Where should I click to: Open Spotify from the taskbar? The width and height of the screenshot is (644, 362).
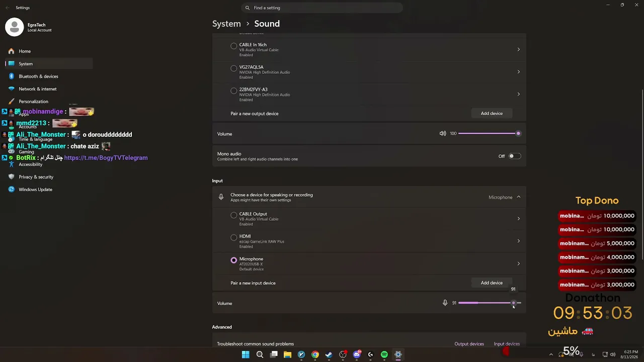pyautogui.click(x=384, y=354)
